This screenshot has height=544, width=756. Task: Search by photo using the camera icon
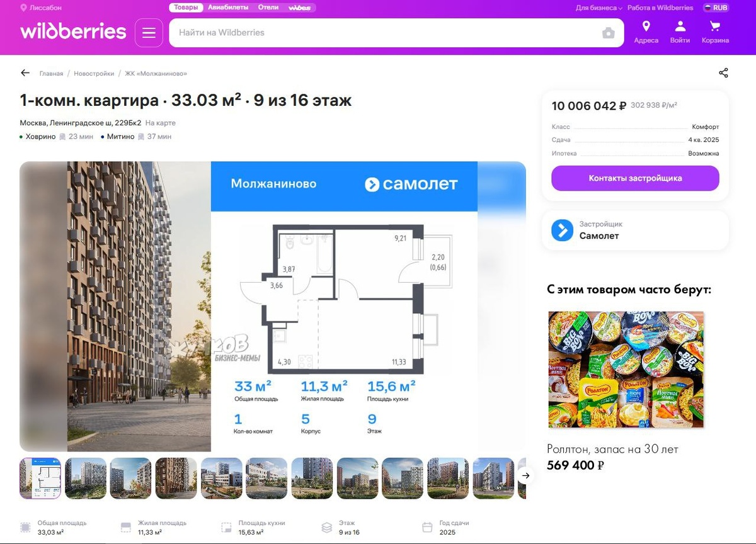608,33
